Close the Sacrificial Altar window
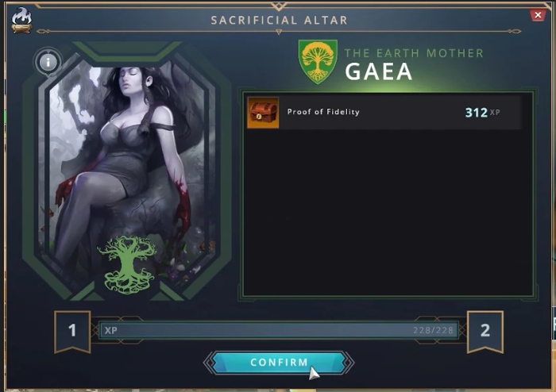This screenshot has width=556, height=392. (x=538, y=15)
